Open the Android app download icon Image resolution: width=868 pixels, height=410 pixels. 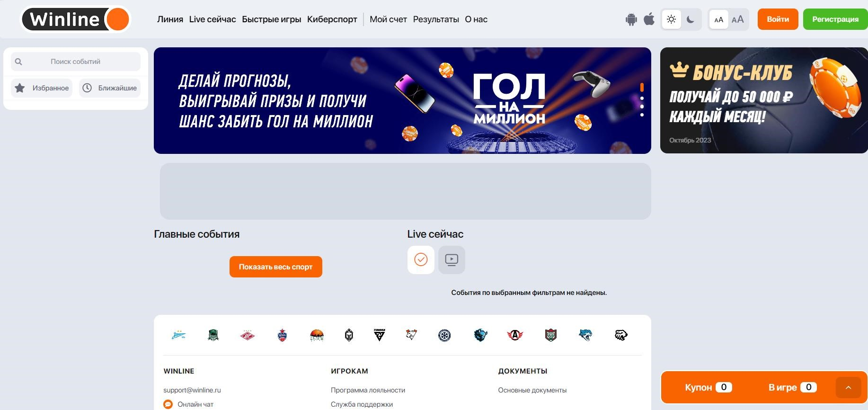(631, 19)
